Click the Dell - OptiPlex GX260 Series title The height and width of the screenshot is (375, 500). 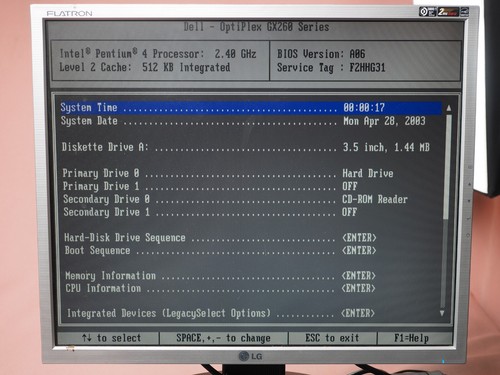(256, 27)
